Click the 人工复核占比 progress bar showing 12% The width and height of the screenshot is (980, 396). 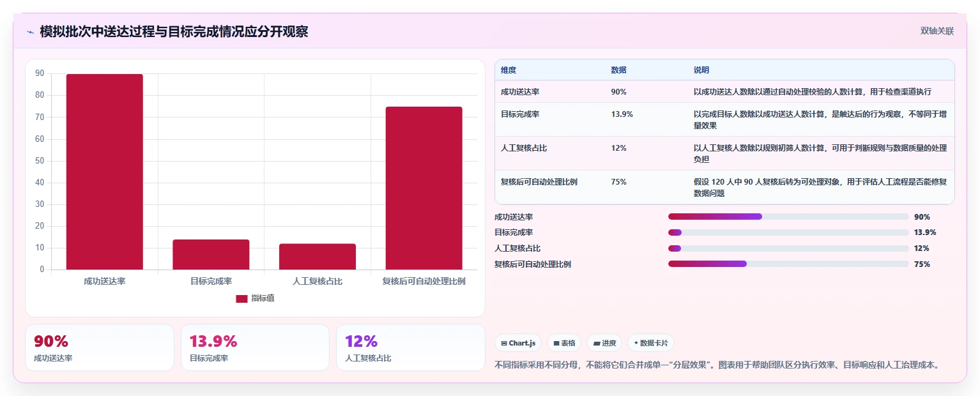(x=788, y=248)
